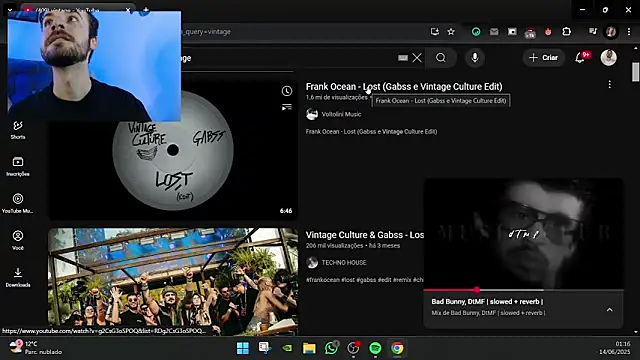Open Downloads in the sidebar

point(18,277)
